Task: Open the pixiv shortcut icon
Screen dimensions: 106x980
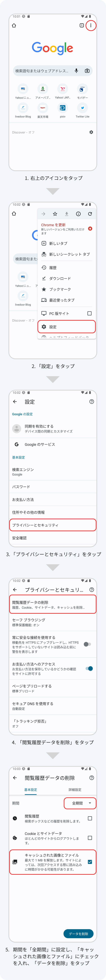Action: [x=62, y=108]
